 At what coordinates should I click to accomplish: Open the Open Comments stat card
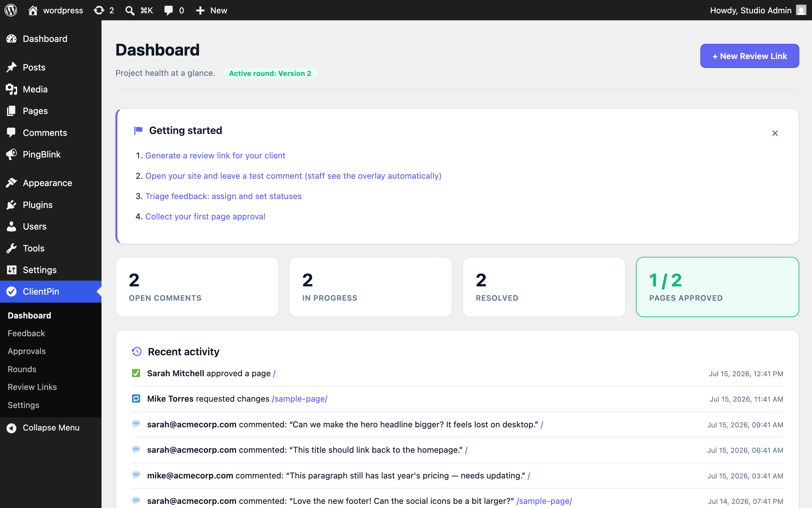coord(197,287)
